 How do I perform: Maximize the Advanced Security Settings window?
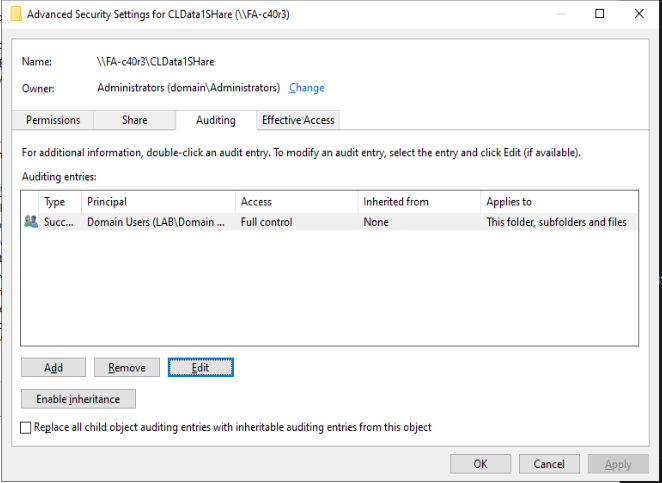[x=599, y=14]
